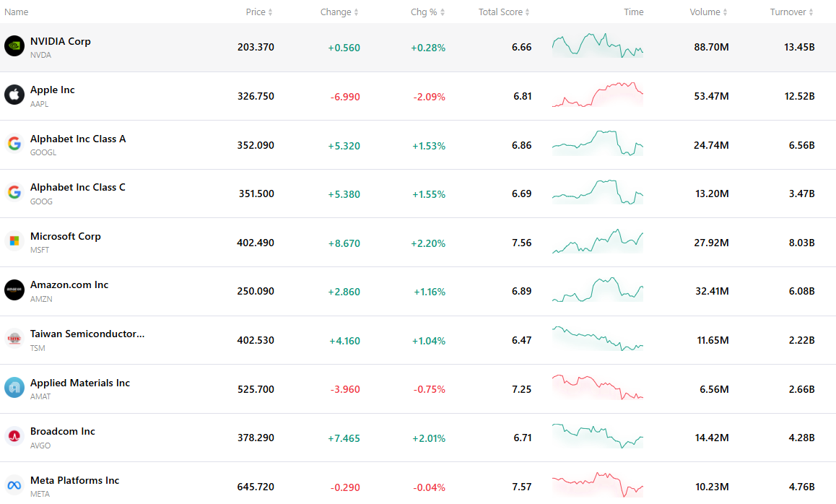View Apple Inc red sparkline chart

pos(598,95)
